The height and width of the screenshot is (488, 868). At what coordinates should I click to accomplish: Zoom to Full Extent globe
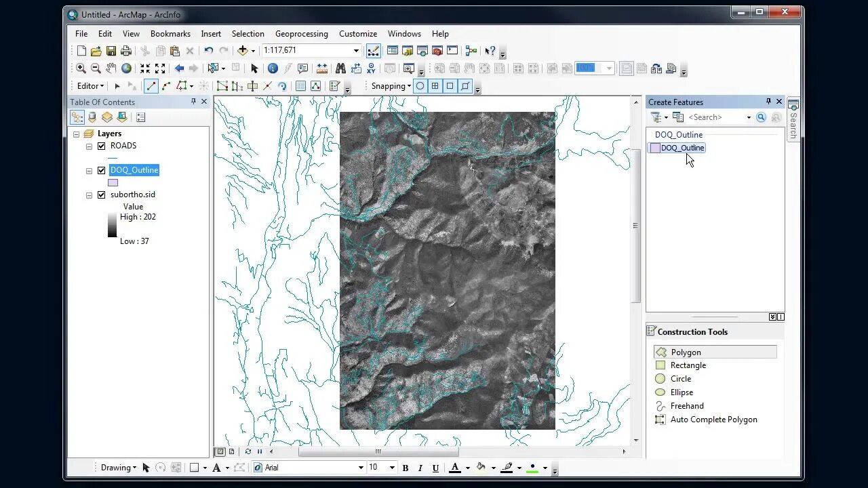point(126,68)
